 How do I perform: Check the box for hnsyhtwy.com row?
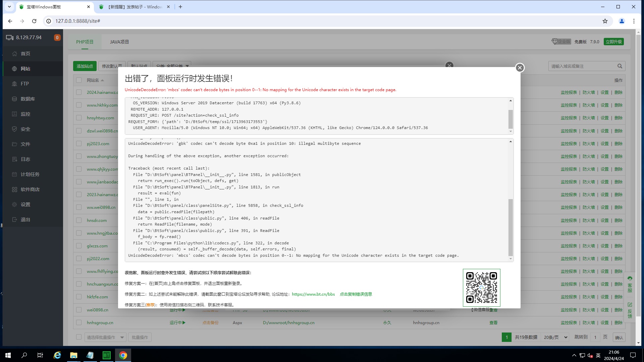[x=79, y=118]
